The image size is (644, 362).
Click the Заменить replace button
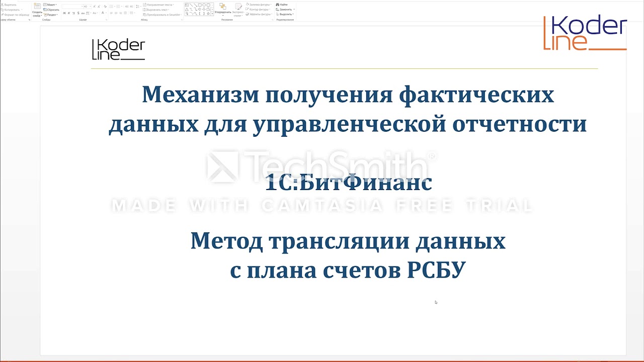[x=285, y=10]
